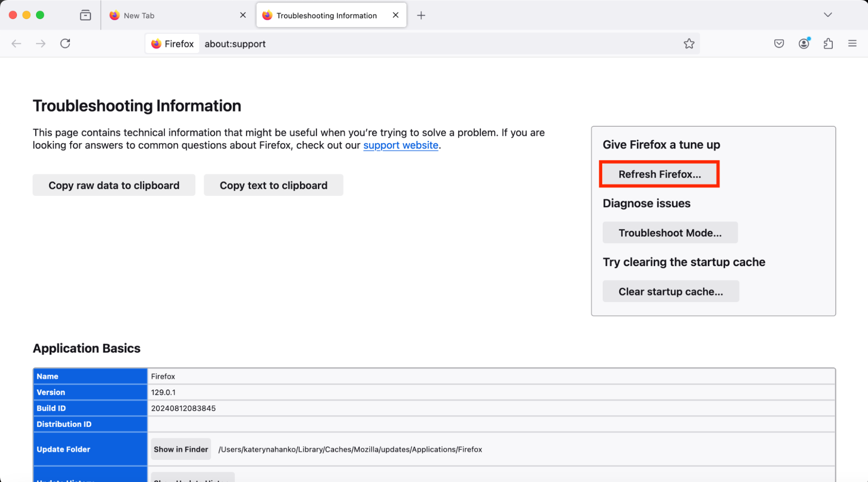This screenshot has width=868, height=482.
Task: Close the New Tab tab
Action: pyautogui.click(x=243, y=15)
